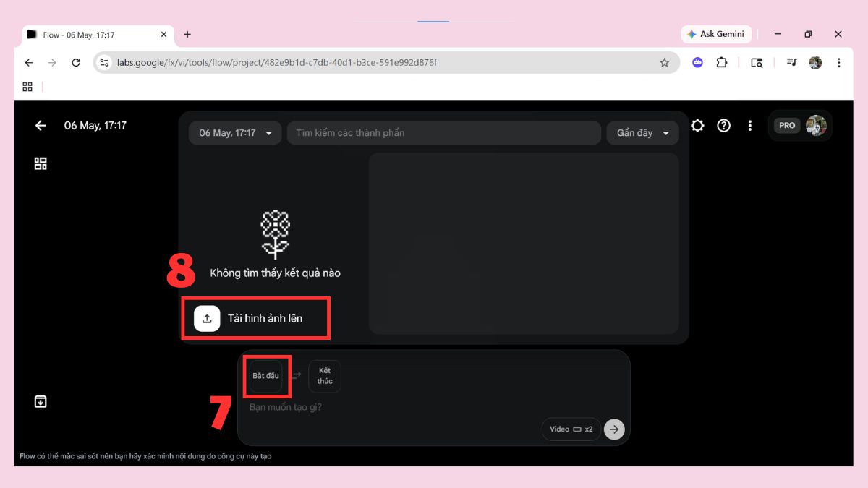
Task: Click browser back navigation arrow
Action: (29, 63)
